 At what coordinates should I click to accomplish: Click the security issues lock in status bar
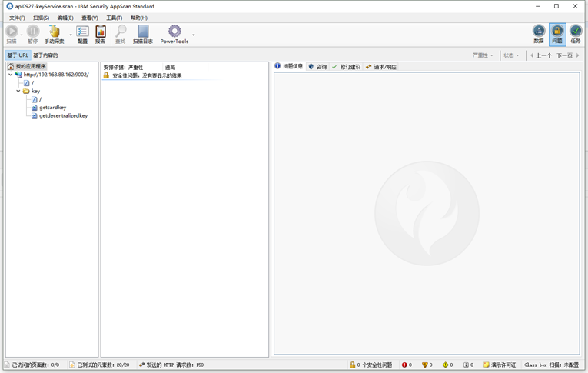click(371, 365)
